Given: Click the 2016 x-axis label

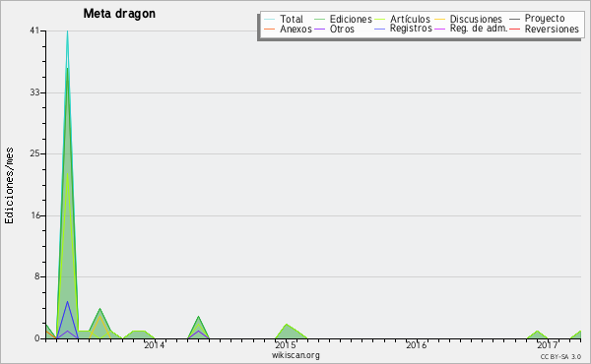Looking at the screenshot, I should tap(416, 345).
